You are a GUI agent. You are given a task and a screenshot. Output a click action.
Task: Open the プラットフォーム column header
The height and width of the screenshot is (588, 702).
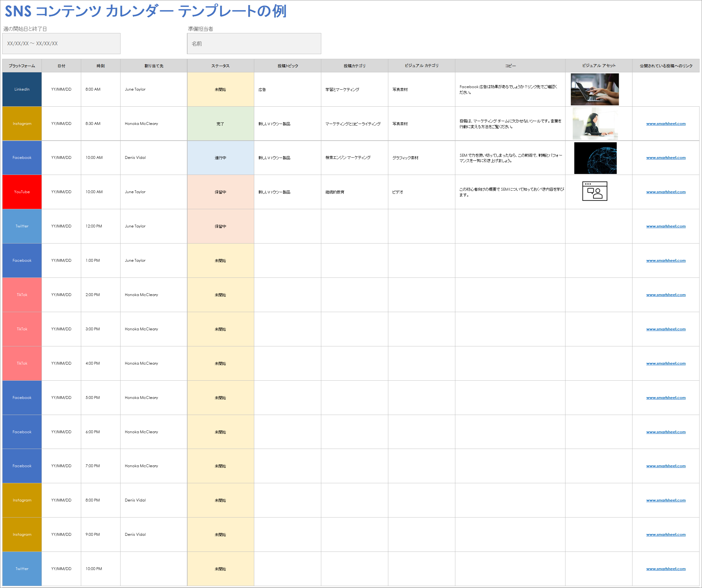[21, 65]
